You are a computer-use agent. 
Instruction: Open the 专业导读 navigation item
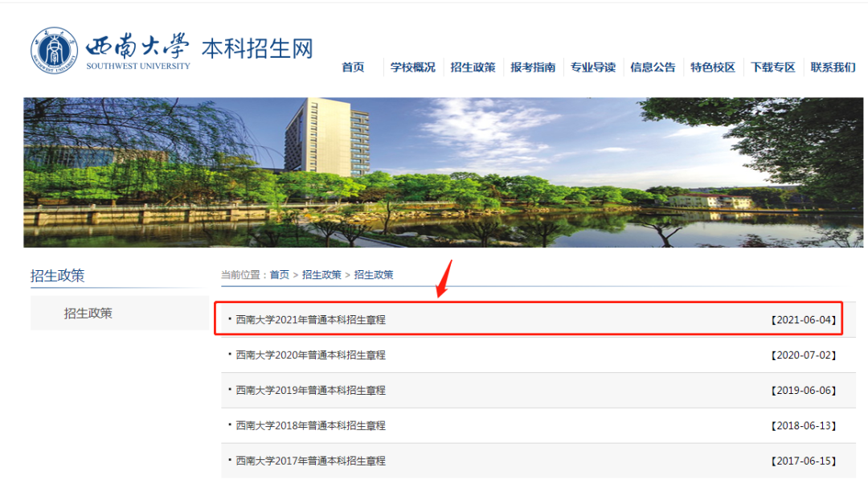click(x=593, y=68)
